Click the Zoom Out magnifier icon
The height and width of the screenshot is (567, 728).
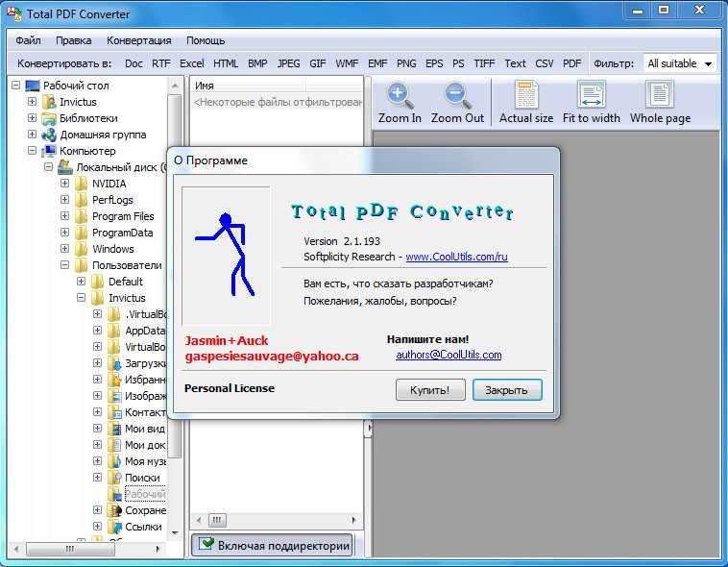(x=458, y=95)
